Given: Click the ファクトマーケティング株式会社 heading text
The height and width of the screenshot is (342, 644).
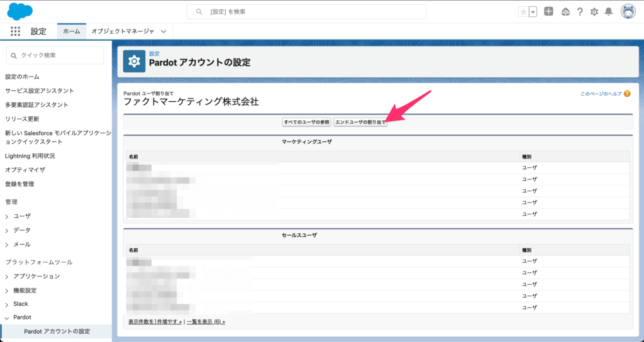Looking at the screenshot, I should click(x=191, y=102).
